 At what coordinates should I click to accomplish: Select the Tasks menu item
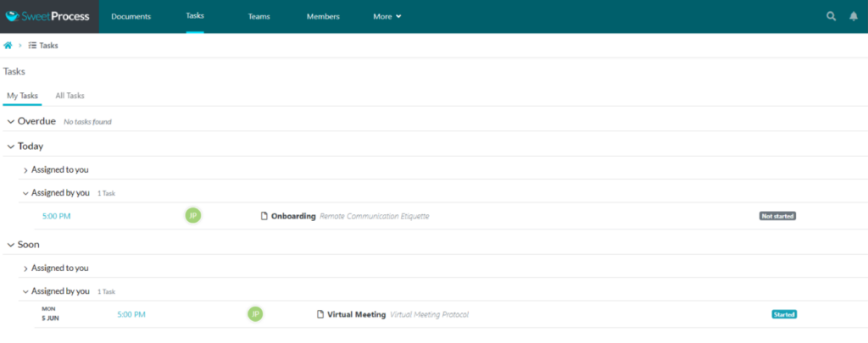[195, 15]
